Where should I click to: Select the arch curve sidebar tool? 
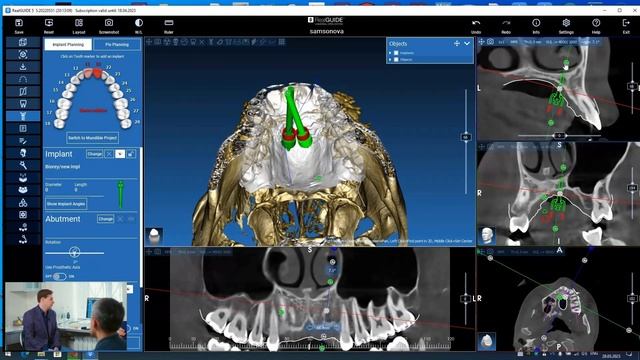tap(23, 79)
